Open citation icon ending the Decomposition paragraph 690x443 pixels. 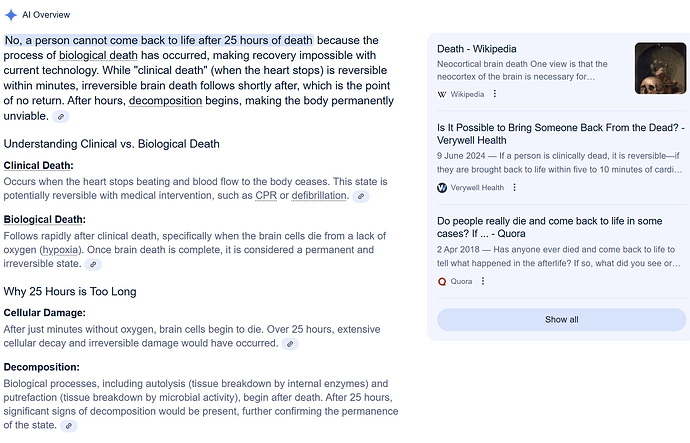69,425
